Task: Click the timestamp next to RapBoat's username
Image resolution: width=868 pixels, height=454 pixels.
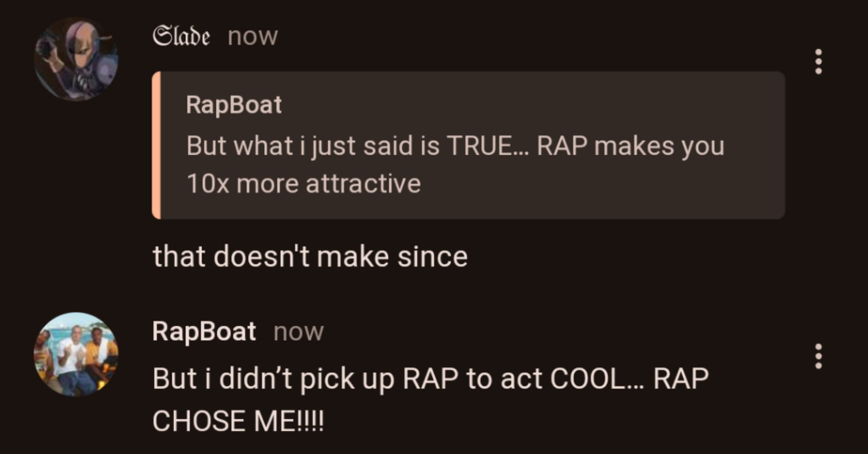Action: click(x=298, y=332)
